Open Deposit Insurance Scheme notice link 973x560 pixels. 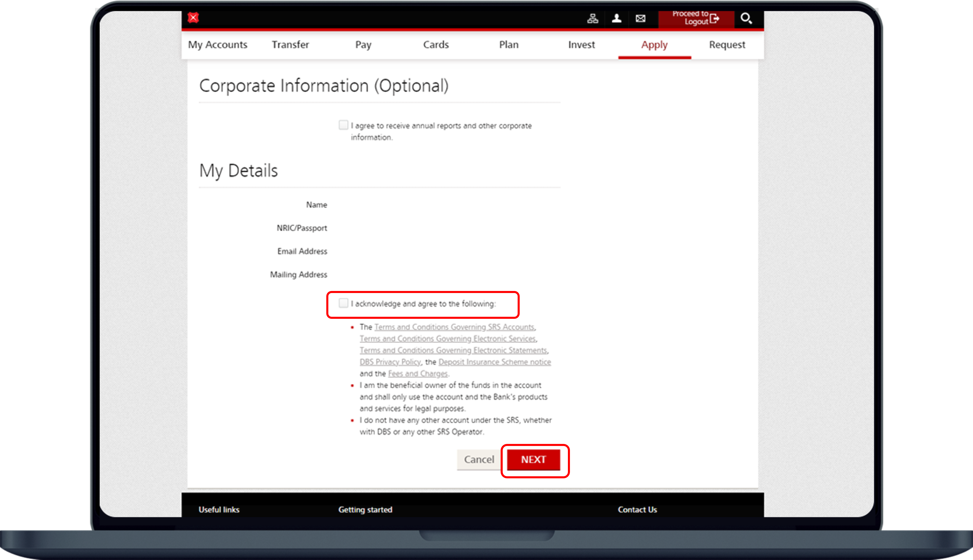494,362
